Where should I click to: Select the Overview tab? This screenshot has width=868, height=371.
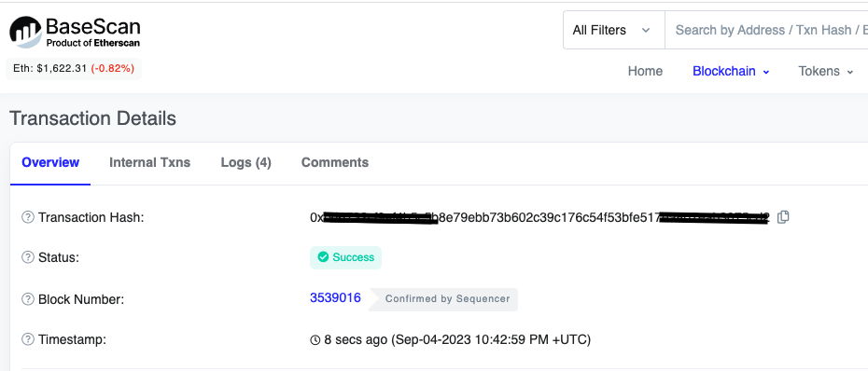coord(50,162)
